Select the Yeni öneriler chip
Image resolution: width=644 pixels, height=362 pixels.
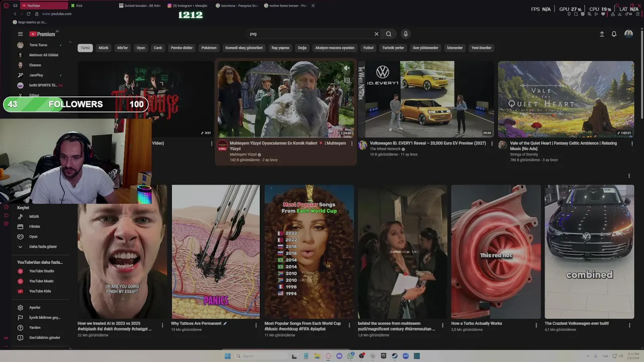[481, 48]
